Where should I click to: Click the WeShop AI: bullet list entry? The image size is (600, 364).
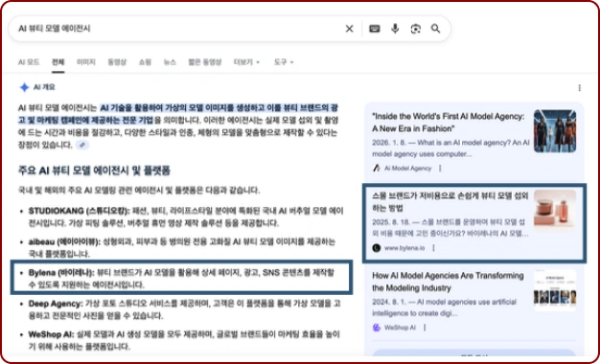(184, 341)
